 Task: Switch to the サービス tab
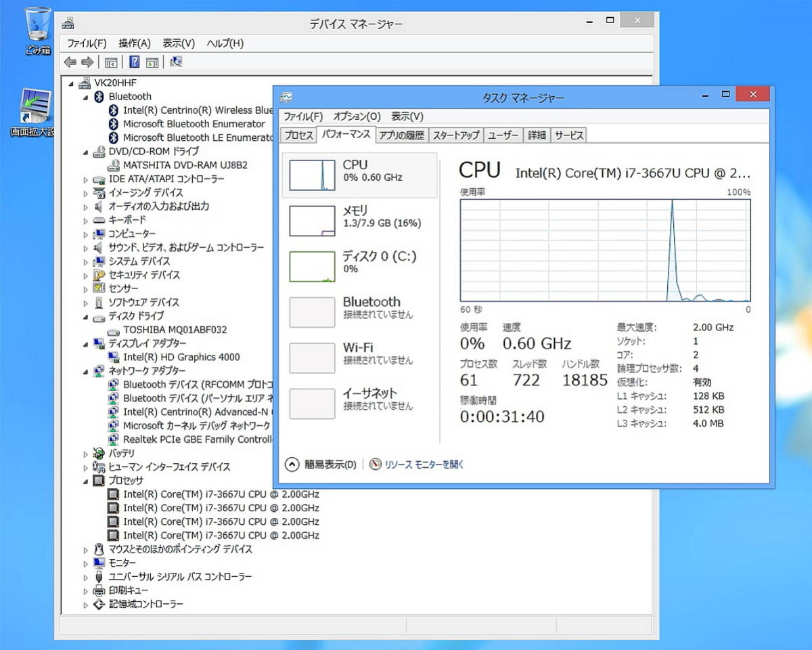point(568,135)
